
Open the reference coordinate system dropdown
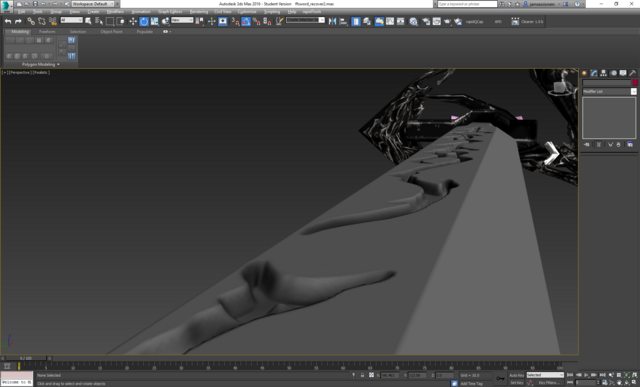tap(182, 20)
